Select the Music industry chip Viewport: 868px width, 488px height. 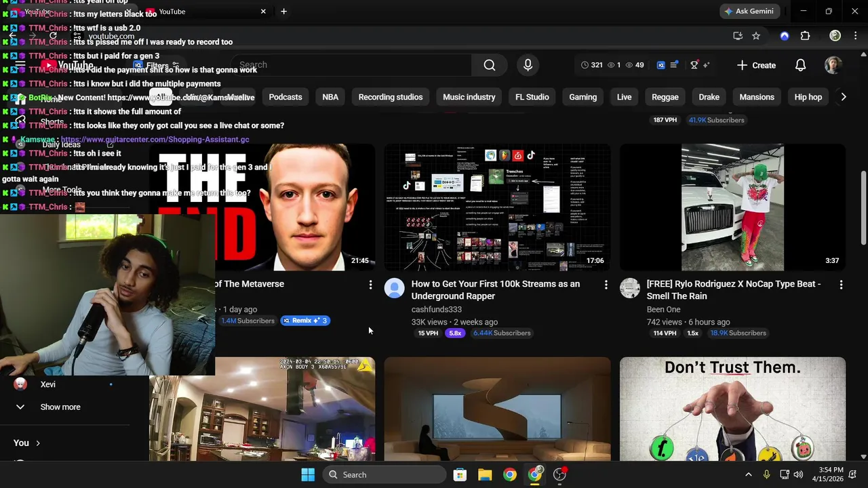[469, 97]
